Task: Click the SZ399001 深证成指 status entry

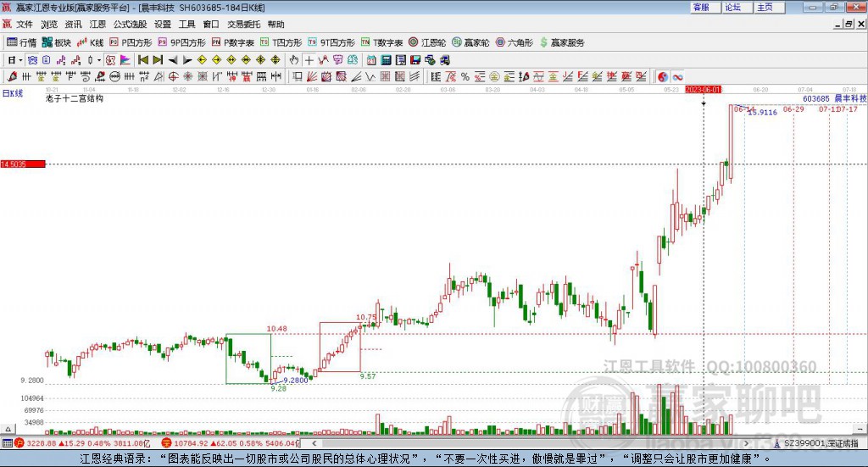Action: pos(821,443)
